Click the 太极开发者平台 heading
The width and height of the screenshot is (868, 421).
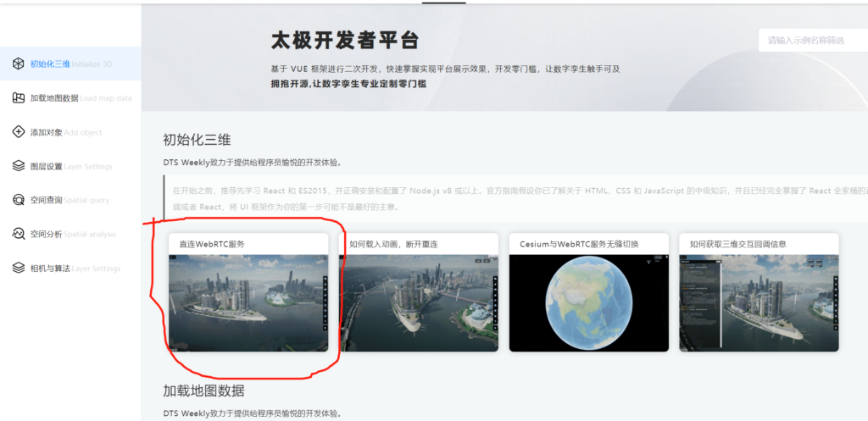tap(345, 41)
